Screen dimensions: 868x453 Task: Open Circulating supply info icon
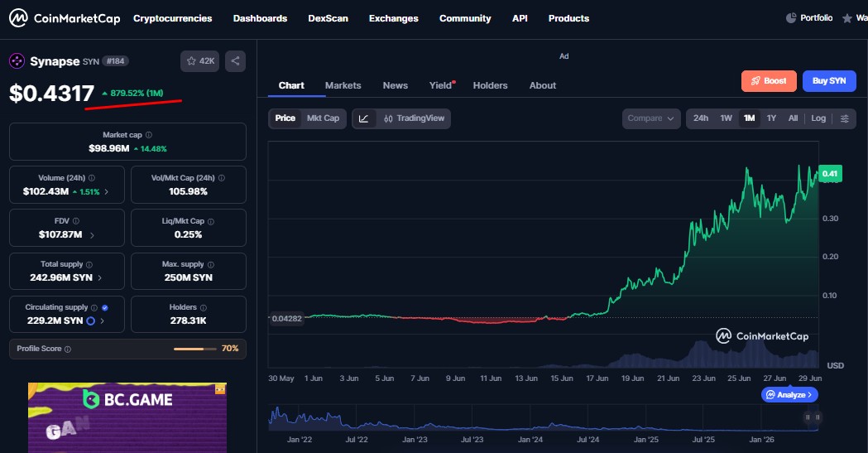pyautogui.click(x=94, y=307)
